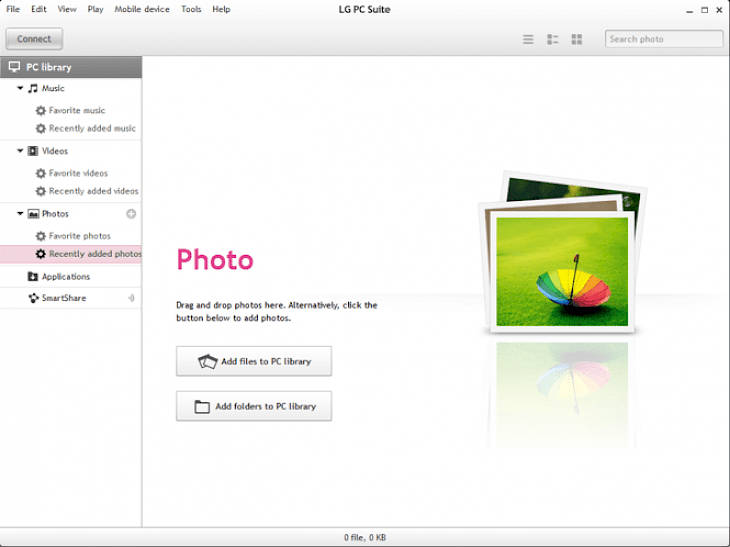Open the Mobile device menu

pyautogui.click(x=142, y=9)
